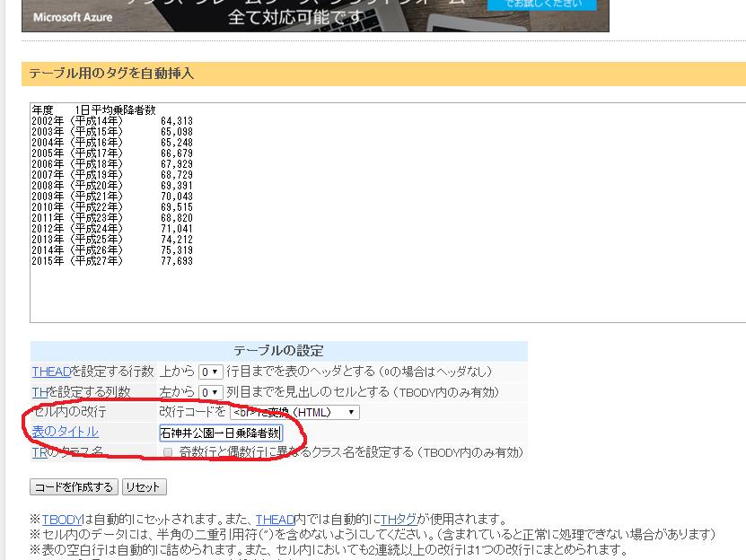The height and width of the screenshot is (560, 746).
Task: Follow the TBODY link in the notes
Action: (x=62, y=519)
